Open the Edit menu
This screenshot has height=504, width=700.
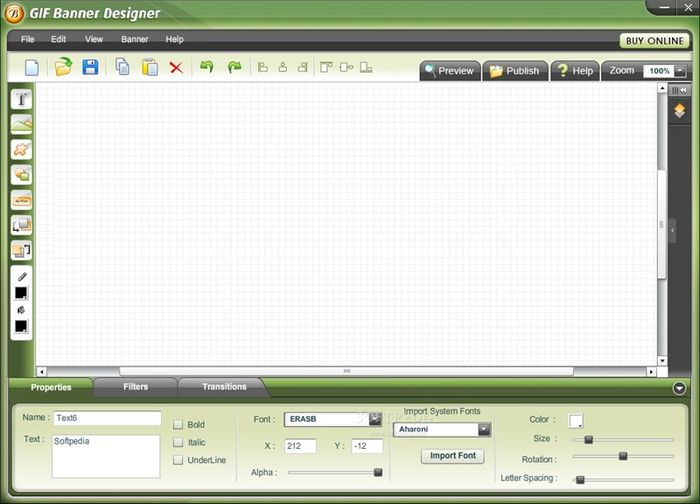coord(58,39)
